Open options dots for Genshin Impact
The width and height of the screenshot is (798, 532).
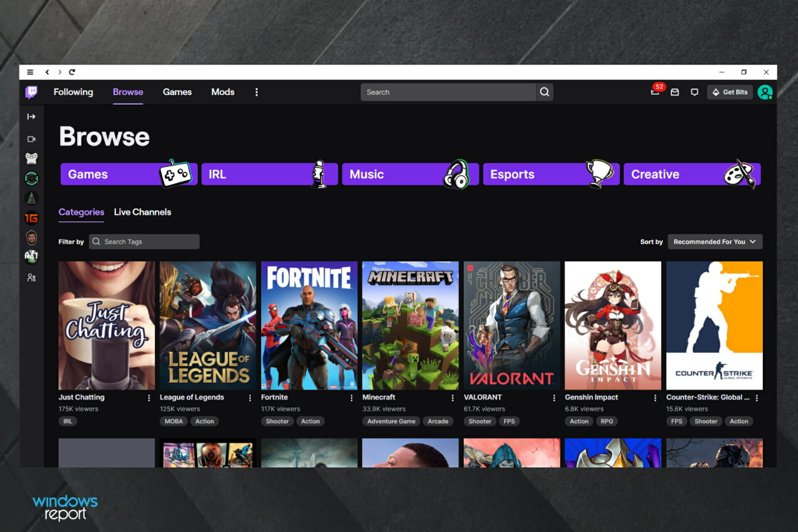pyautogui.click(x=655, y=398)
